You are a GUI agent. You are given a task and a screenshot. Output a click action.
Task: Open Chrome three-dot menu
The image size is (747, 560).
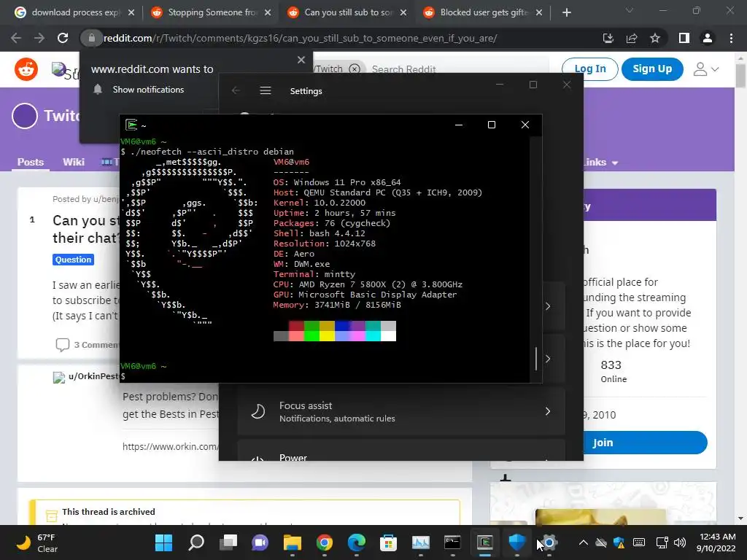tap(731, 38)
